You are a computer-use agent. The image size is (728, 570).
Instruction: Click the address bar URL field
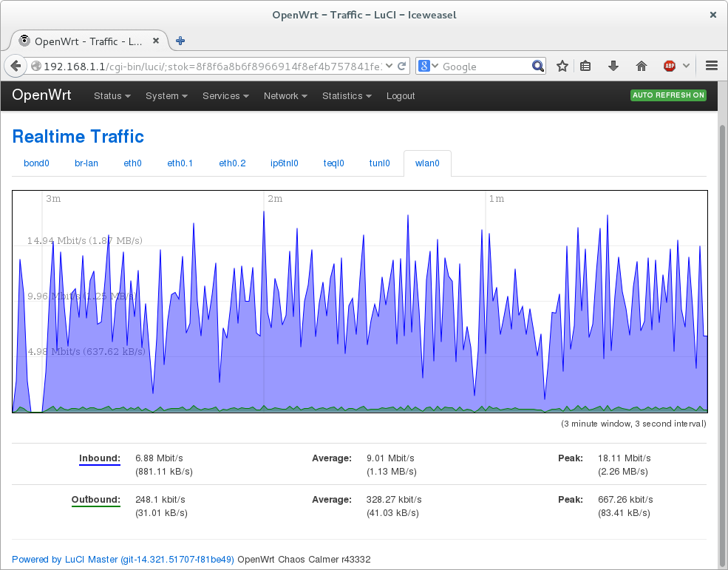click(x=212, y=67)
